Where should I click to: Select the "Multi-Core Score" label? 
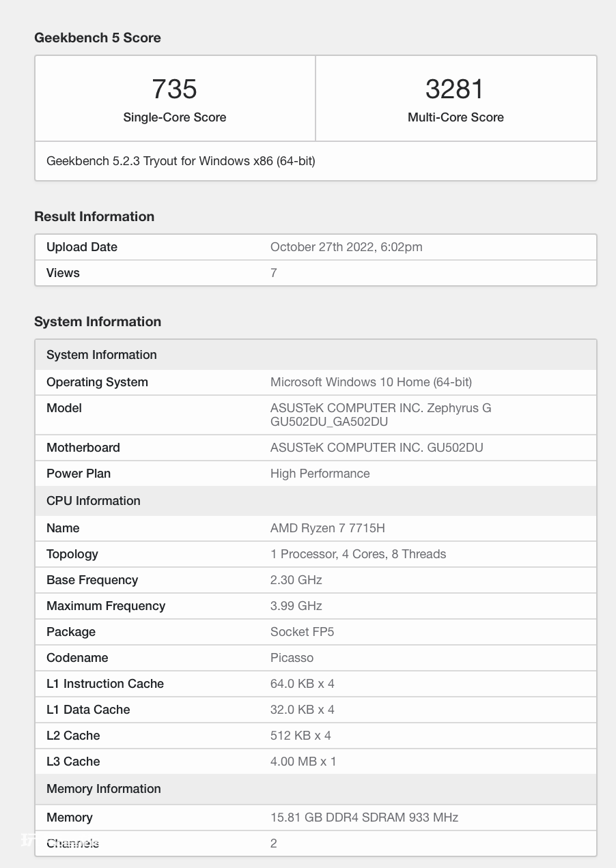pyautogui.click(x=456, y=117)
